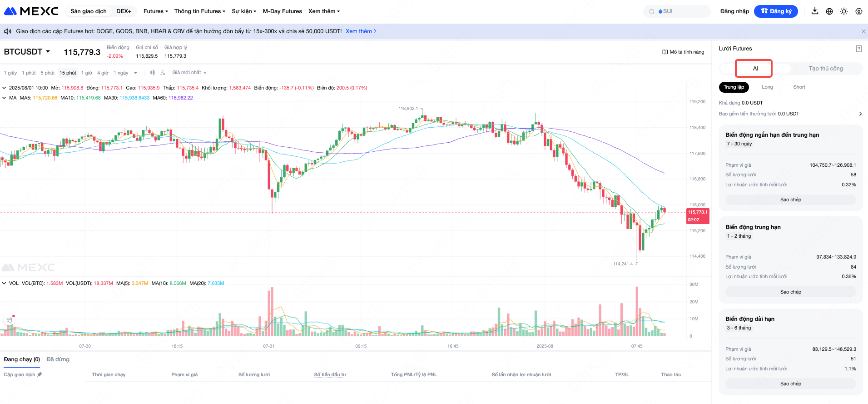Click Sao chép for Biến động trung hạn
Viewport: 868px width, 404px height.
click(x=790, y=292)
